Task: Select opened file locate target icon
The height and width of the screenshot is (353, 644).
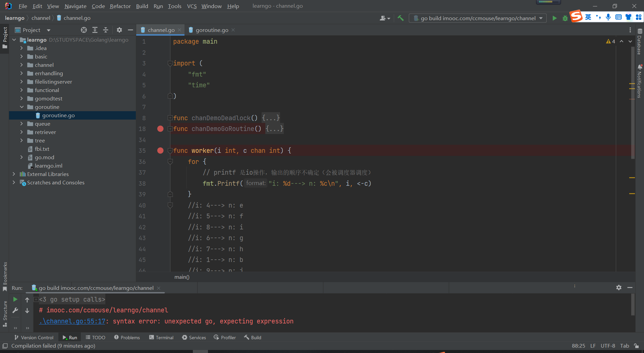Action: click(84, 30)
